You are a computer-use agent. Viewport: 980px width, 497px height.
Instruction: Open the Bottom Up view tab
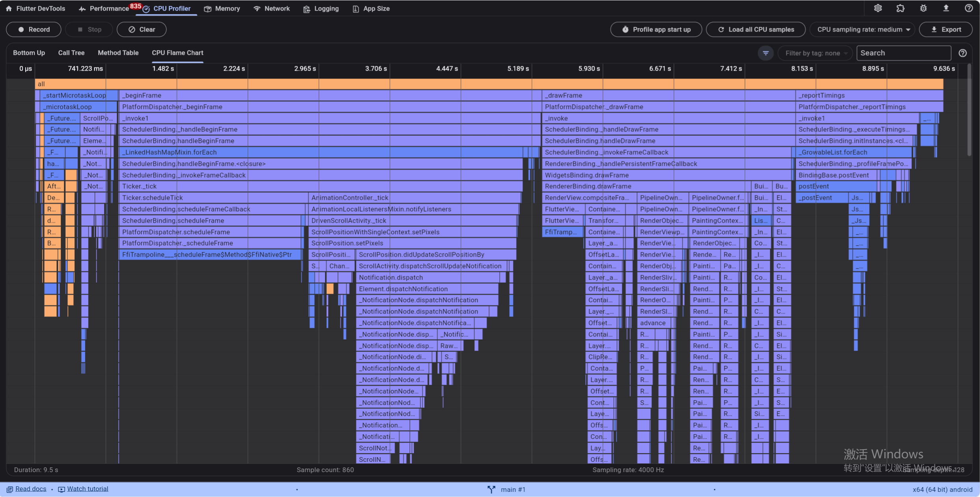29,53
